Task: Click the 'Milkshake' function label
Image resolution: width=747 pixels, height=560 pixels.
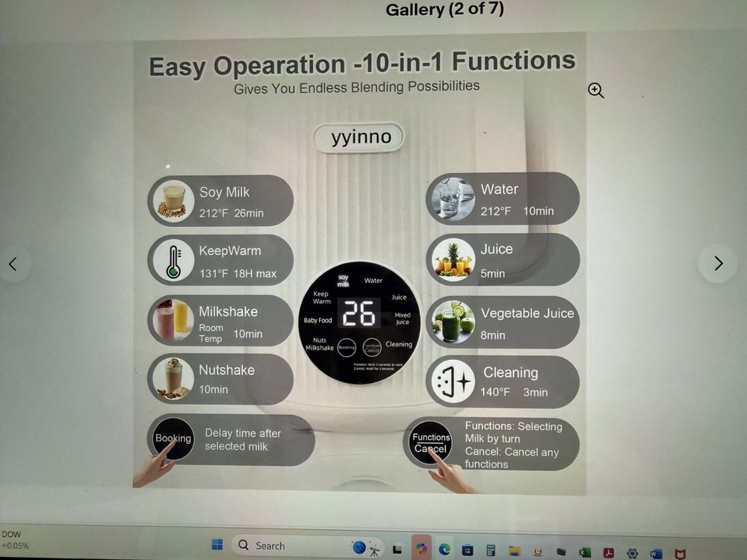Action: (228, 311)
